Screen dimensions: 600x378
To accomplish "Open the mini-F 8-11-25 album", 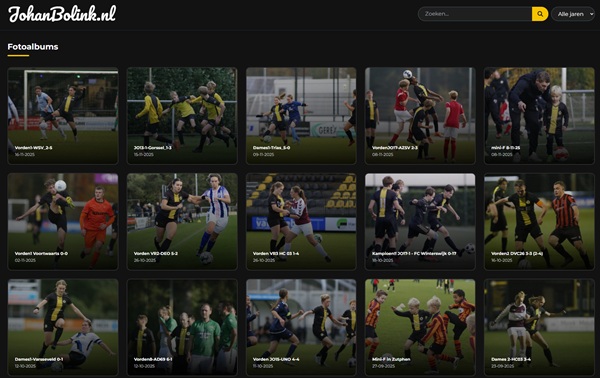I will tap(539, 116).
